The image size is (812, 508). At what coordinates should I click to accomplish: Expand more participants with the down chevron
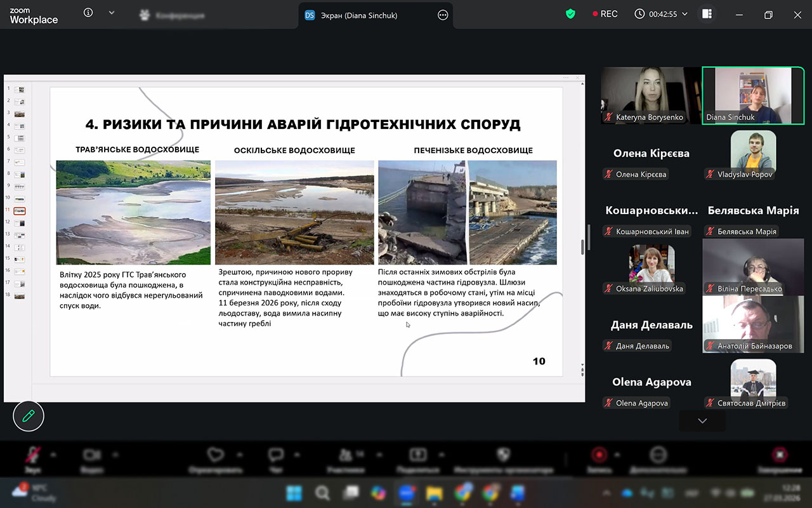[x=702, y=420]
